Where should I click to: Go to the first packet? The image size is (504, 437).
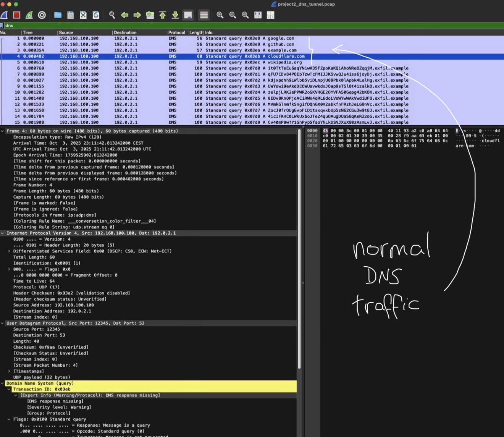(x=163, y=15)
